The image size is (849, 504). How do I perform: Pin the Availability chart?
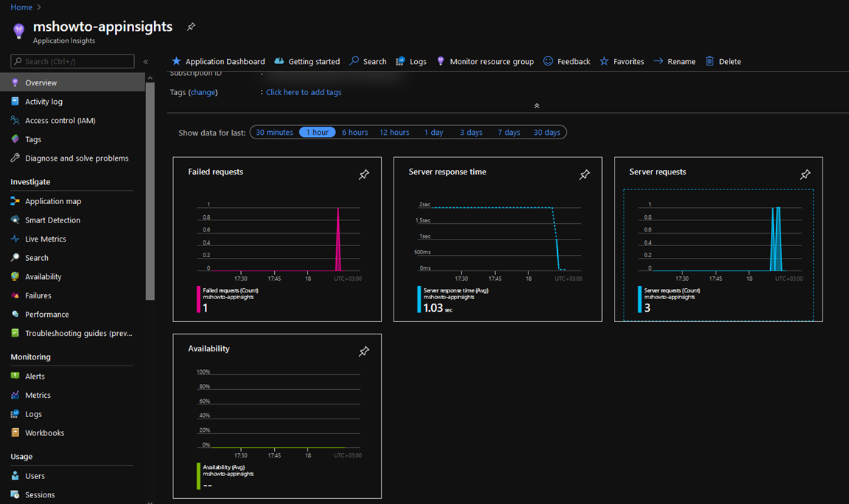coord(364,351)
